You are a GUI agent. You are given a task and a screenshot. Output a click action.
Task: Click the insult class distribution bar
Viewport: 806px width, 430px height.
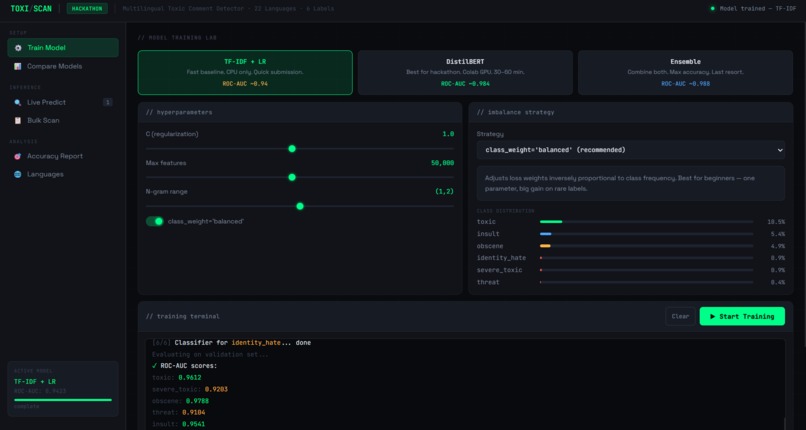click(647, 234)
